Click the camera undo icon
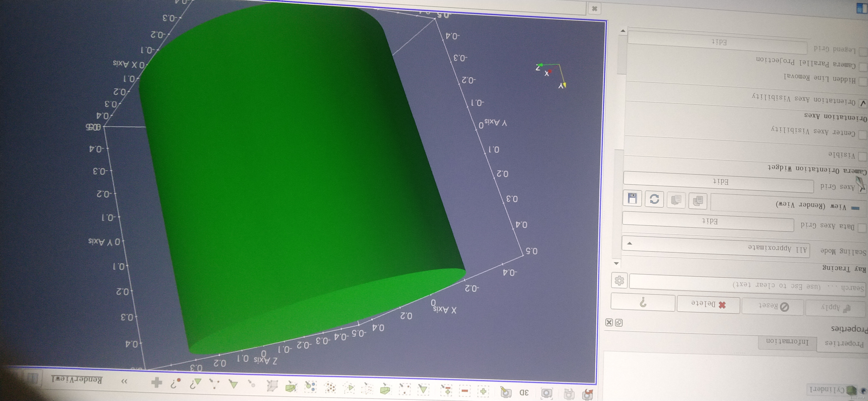 [588, 394]
